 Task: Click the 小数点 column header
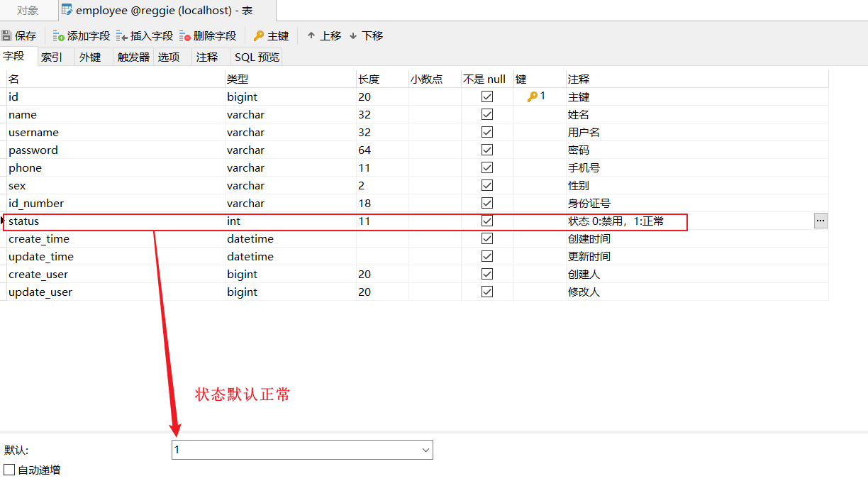[435, 79]
